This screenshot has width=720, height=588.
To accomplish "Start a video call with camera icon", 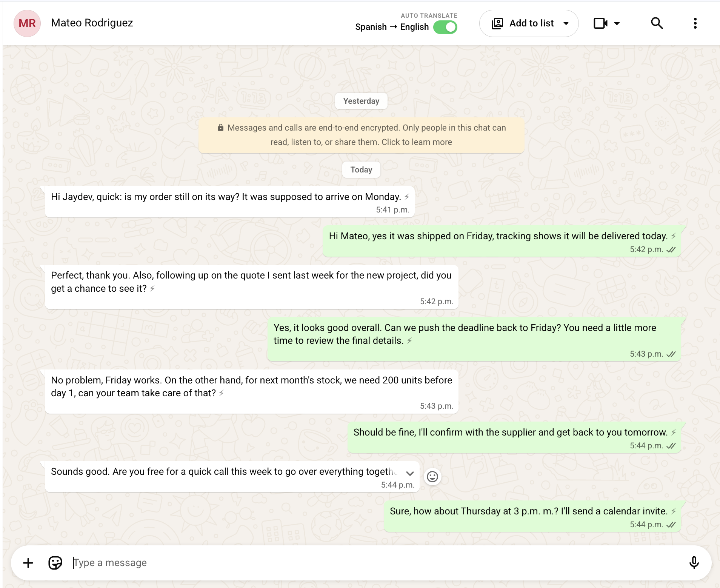I will [600, 23].
